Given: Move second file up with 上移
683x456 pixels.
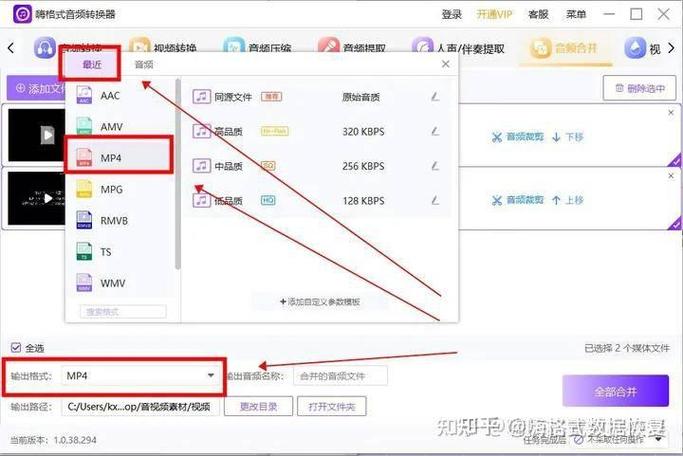Looking at the screenshot, I should point(568,200).
